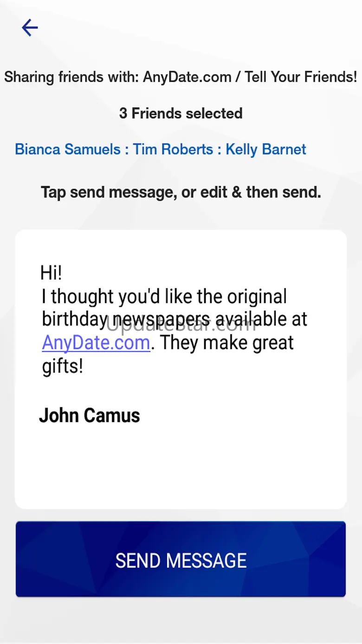Click the "Tap send message" instruction text

tap(181, 192)
